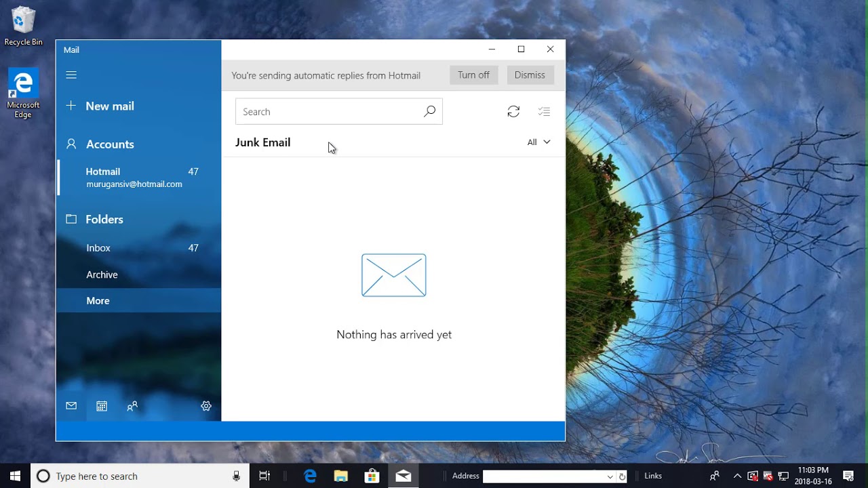
Task: Open taskbar Address bar dropdown arrow
Action: [610, 476]
